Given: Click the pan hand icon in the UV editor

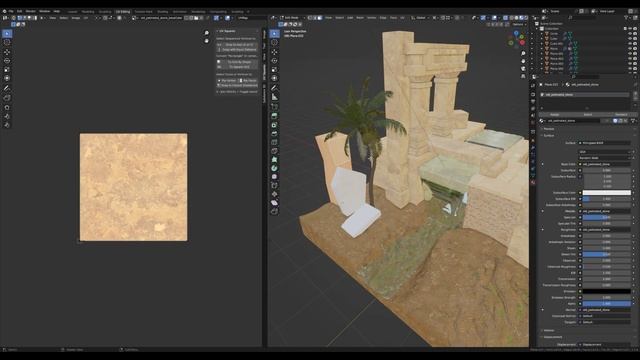Looking at the screenshot, I should [x=207, y=40].
